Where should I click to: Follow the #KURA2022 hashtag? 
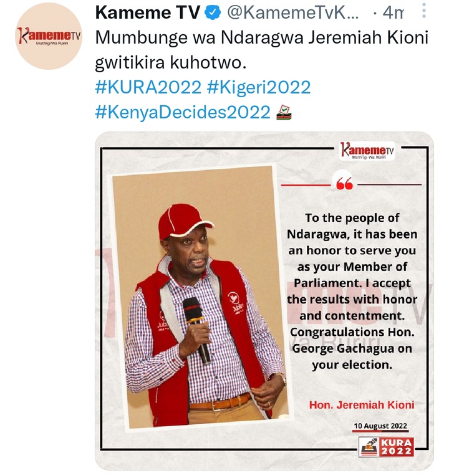point(148,87)
